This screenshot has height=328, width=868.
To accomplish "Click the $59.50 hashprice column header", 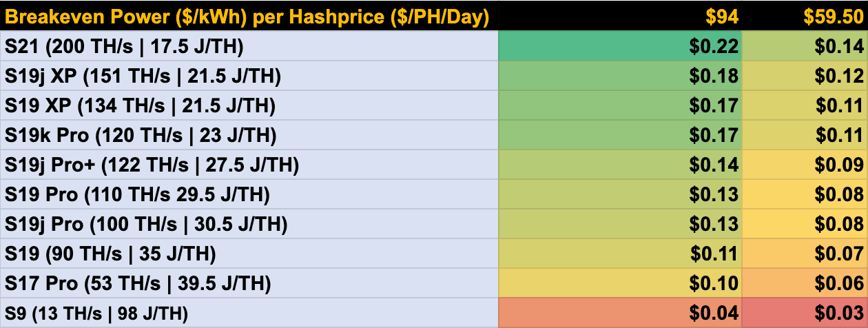I will (x=805, y=16).
